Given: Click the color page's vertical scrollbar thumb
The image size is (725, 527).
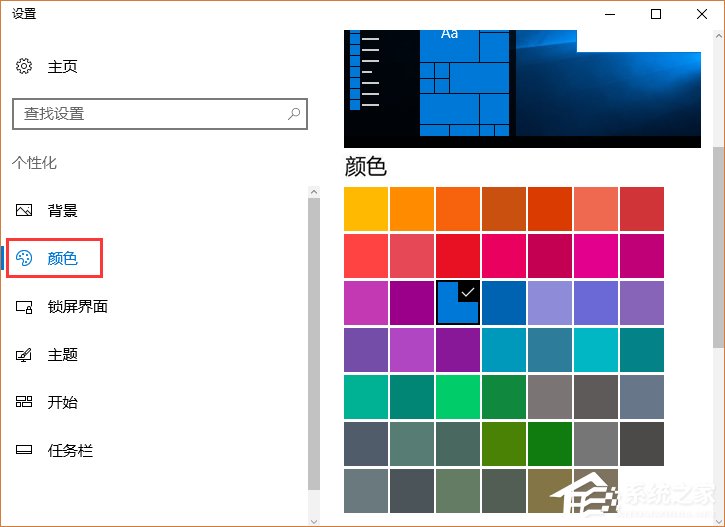Looking at the screenshot, I should 719,247.
